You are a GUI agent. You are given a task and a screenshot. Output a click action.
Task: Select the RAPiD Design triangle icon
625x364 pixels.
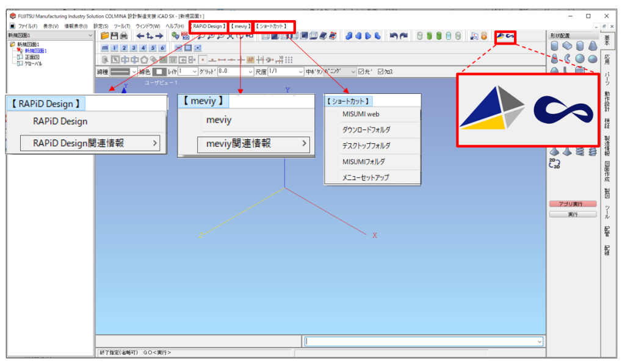(x=500, y=37)
